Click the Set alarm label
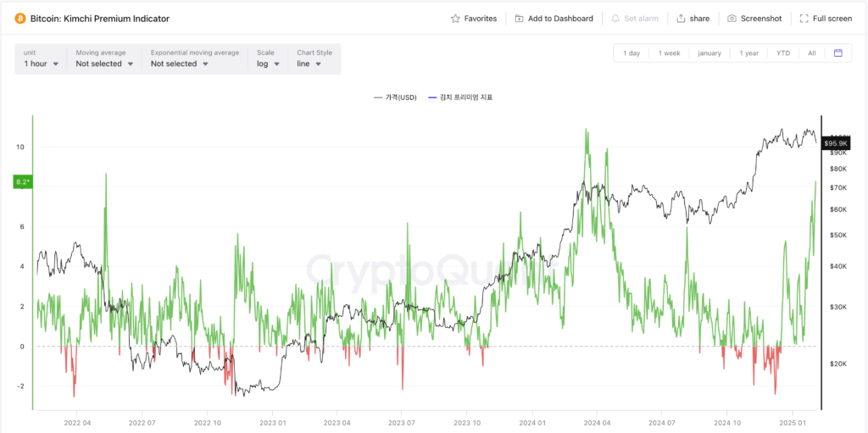 pyautogui.click(x=641, y=19)
